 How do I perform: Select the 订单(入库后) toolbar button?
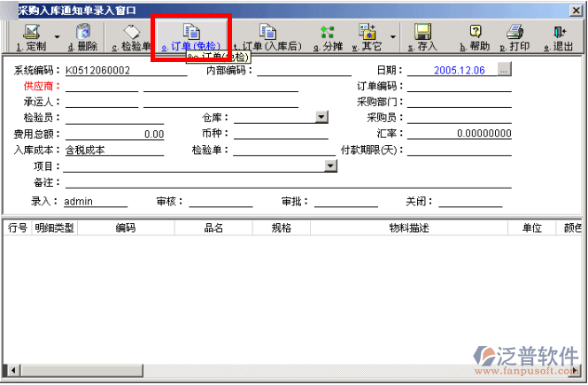267,37
